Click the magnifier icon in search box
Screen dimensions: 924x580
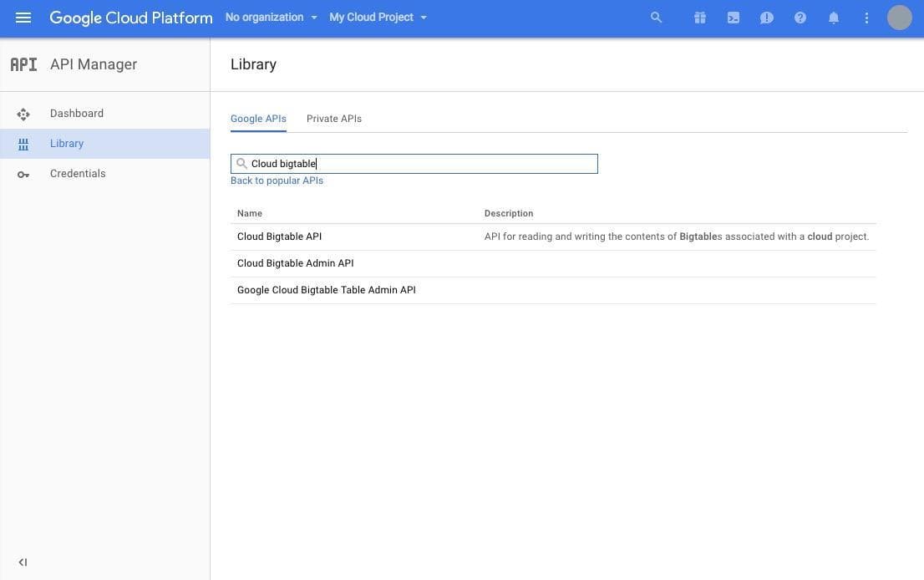click(241, 163)
